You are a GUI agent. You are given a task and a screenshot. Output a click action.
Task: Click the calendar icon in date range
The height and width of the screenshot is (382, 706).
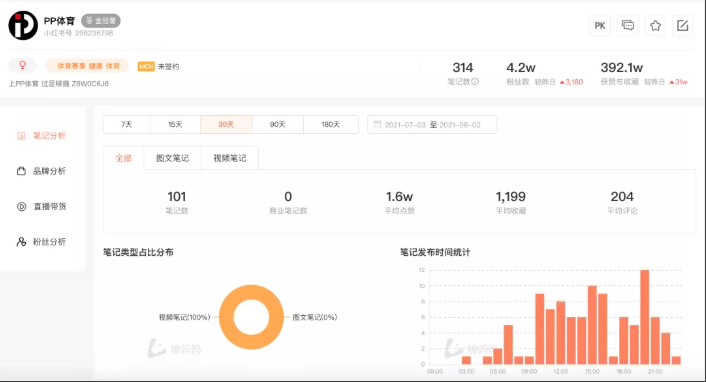point(377,124)
